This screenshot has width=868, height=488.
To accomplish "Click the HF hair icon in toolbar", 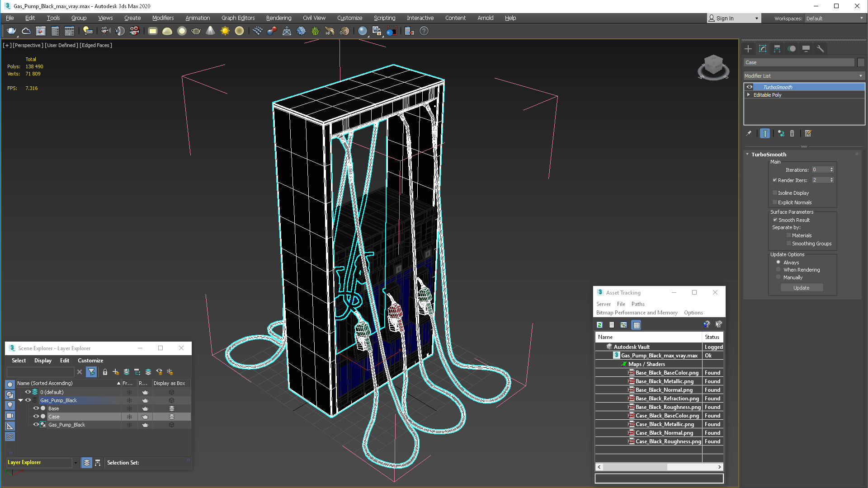I will (x=330, y=31).
